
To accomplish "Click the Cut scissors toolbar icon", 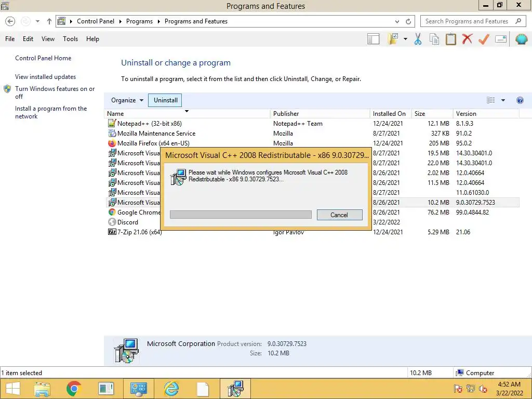I will [x=418, y=39].
